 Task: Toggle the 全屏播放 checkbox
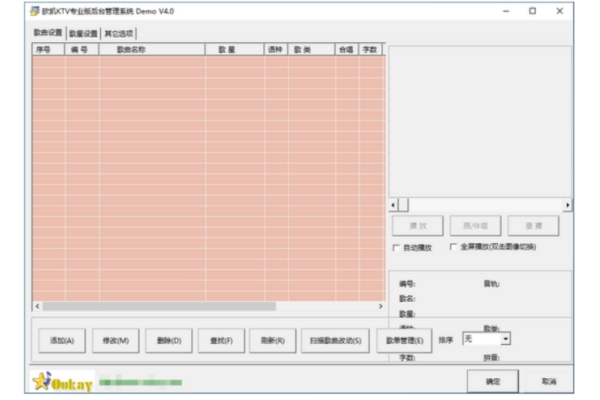coord(453,246)
